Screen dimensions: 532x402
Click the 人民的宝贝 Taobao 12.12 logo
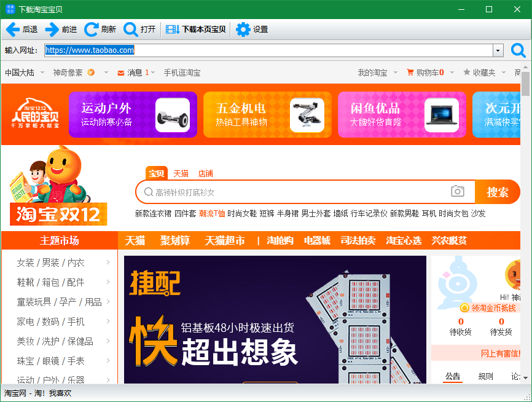(35, 113)
